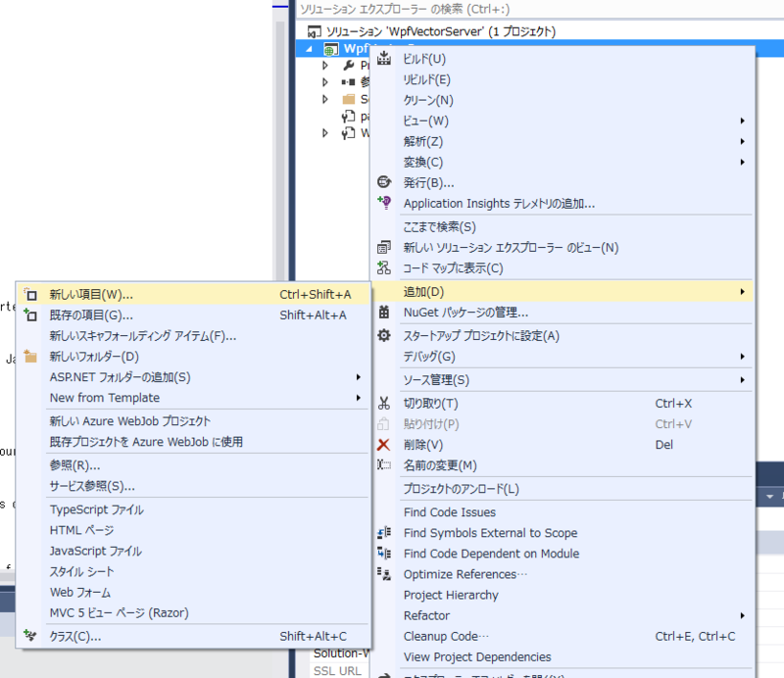
Task: Click the Optimize References icon
Action: pos(384,574)
